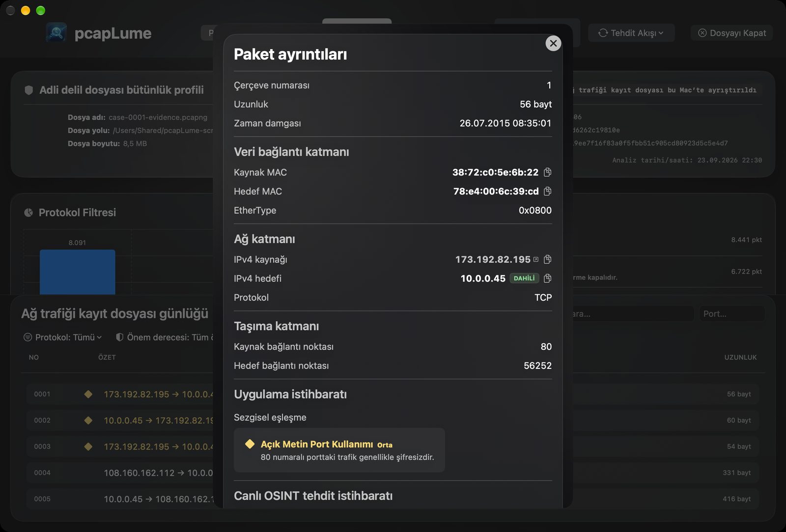Click the yellow diamond icon in the finding card
Viewport: 786px width, 532px height.
[x=250, y=444]
